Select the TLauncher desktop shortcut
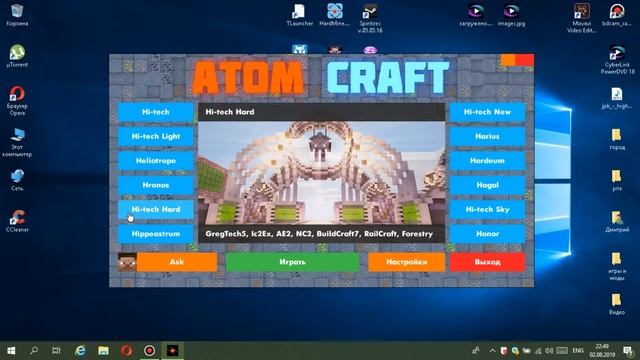640x360 pixels. [300, 15]
